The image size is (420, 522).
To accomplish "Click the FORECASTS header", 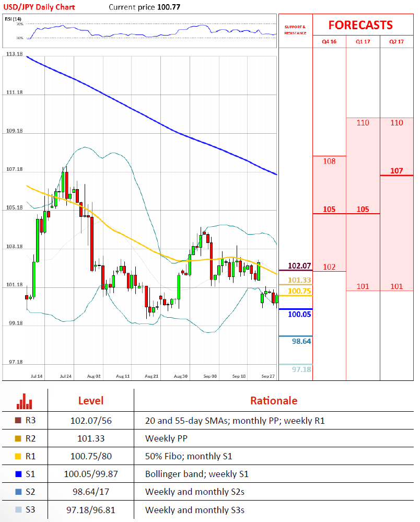I will 360,25.
